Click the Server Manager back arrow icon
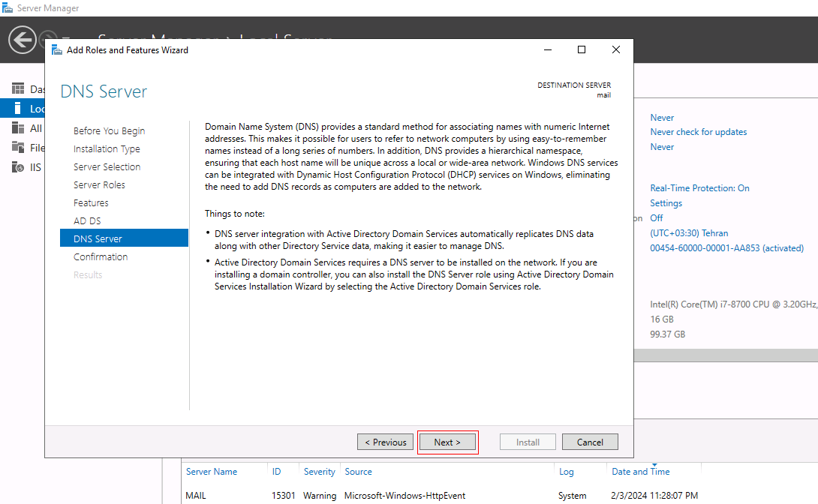 (x=23, y=40)
